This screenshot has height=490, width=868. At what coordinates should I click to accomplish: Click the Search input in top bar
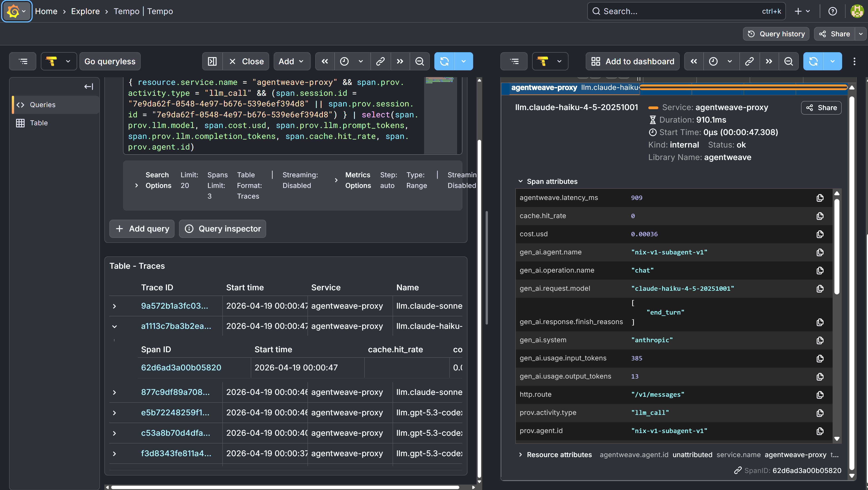686,11
